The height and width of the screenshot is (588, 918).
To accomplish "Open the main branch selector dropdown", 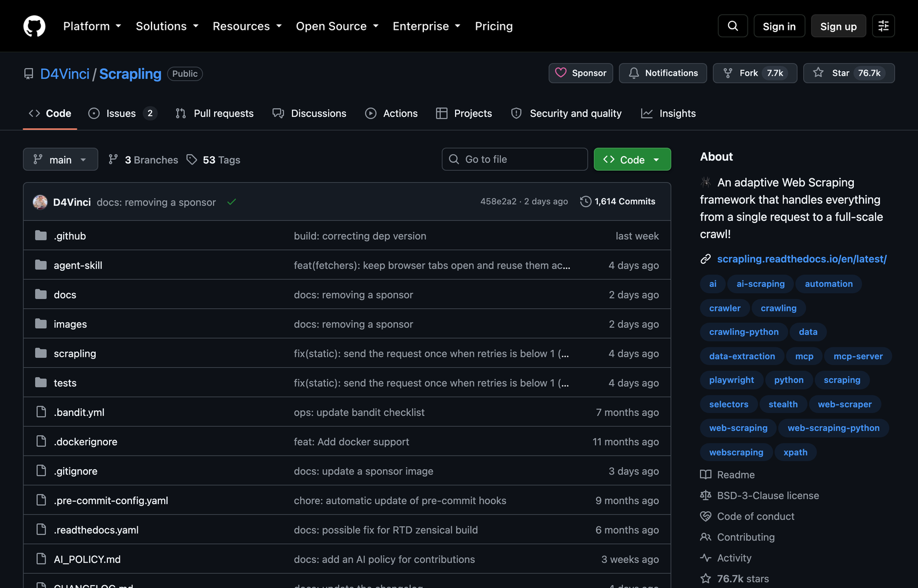I will [x=60, y=159].
